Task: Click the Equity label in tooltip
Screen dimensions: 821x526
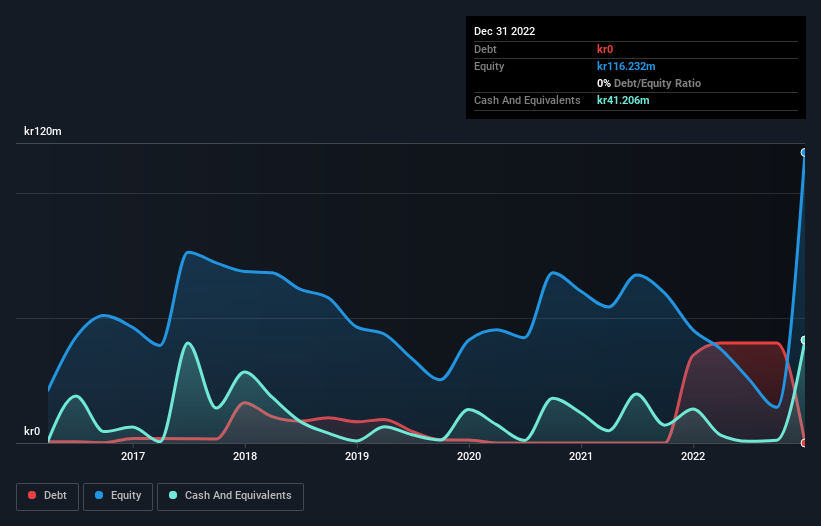Action: click(489, 66)
